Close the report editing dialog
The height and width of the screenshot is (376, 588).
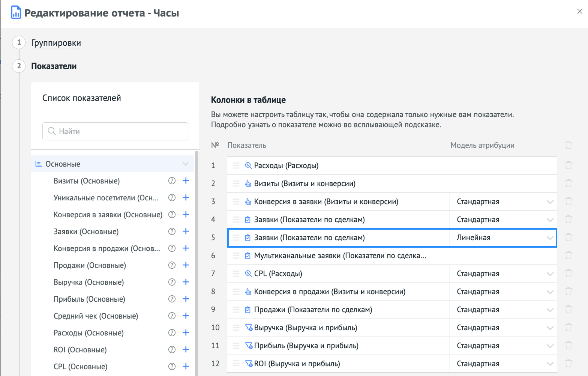[x=579, y=12]
